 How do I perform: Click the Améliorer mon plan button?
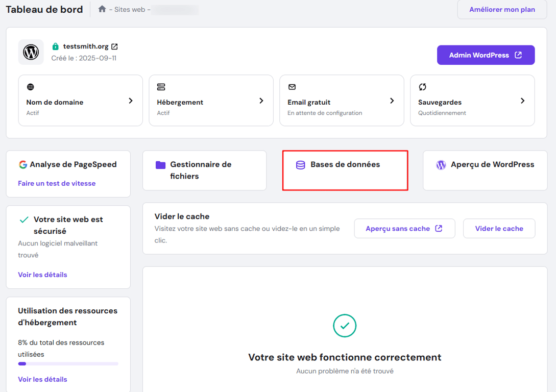(x=501, y=10)
